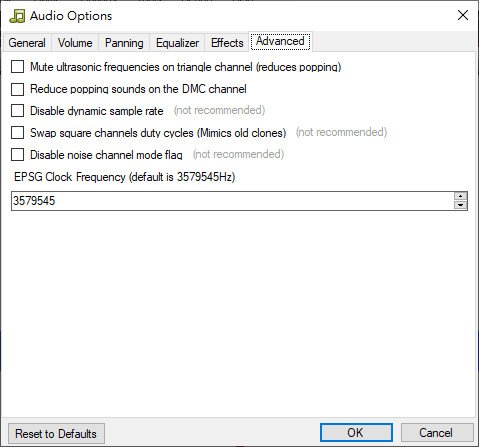The width and height of the screenshot is (479, 447).
Task: Check Disable dynamic sample rate option
Action: (x=17, y=111)
